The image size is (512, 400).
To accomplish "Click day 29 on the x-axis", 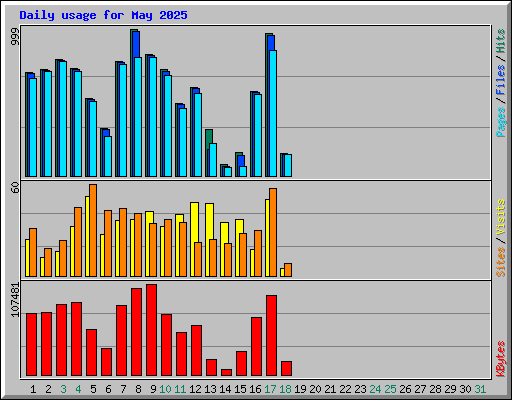I will pos(450,389).
